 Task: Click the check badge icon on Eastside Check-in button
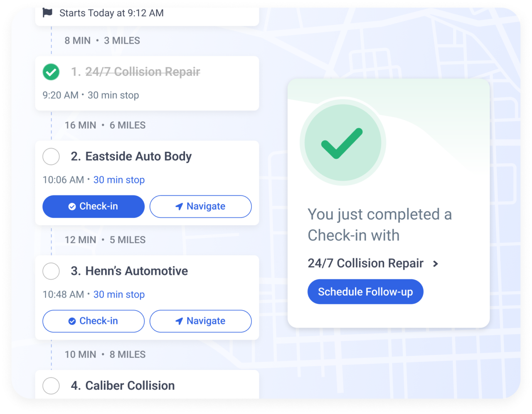point(71,206)
